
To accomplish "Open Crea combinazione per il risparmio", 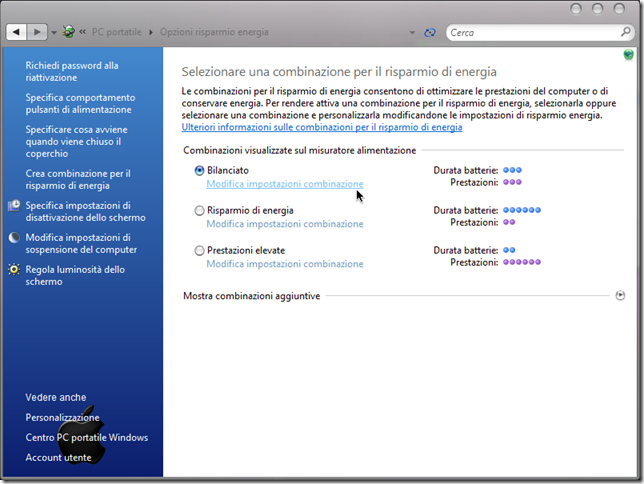I will (x=78, y=180).
